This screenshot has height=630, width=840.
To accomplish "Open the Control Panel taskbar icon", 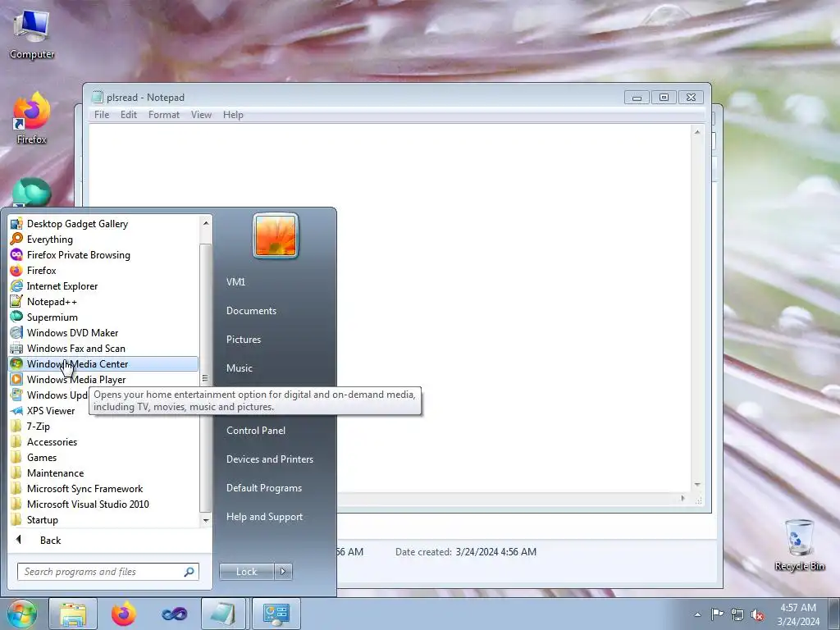I will (276, 614).
